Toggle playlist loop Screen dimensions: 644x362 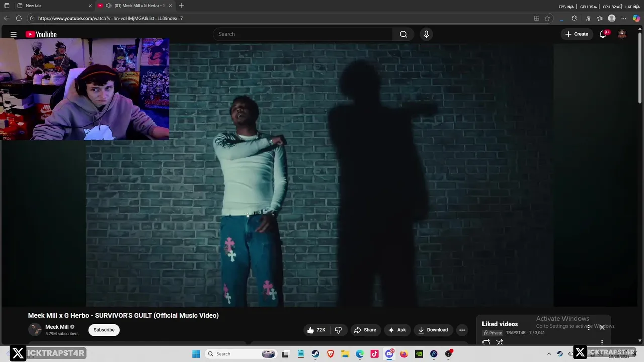point(486,342)
